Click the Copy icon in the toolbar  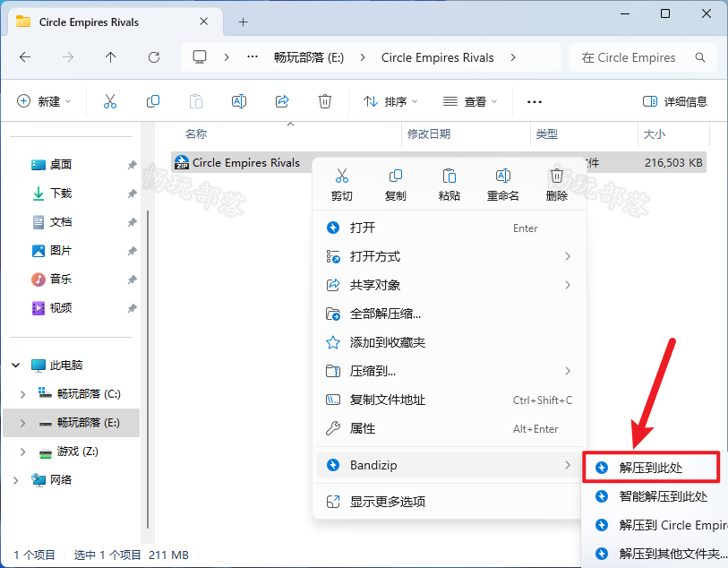pyautogui.click(x=153, y=101)
